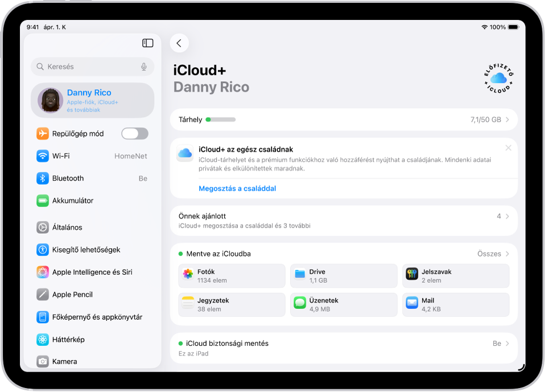Open the Üzenetek messages icon

click(x=300, y=303)
